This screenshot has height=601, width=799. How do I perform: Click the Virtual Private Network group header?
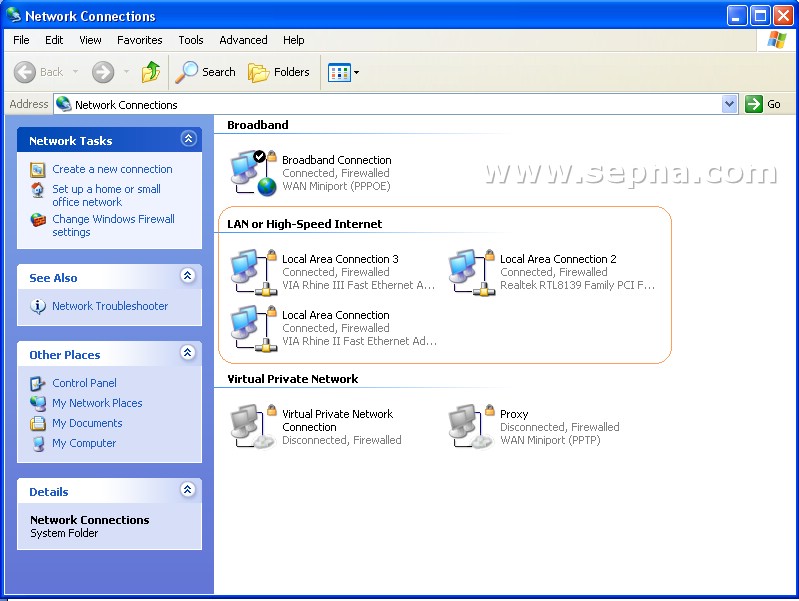[x=292, y=379]
